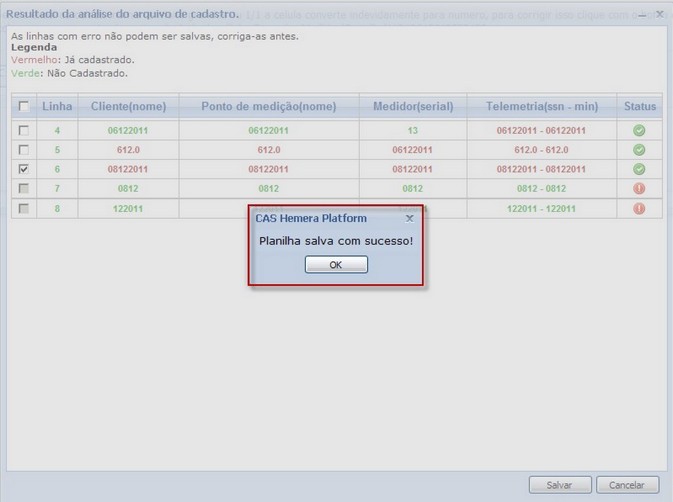Image resolution: width=673 pixels, height=502 pixels.
Task: Click the Telemetria(ssn - min) column header
Action: 541,107
